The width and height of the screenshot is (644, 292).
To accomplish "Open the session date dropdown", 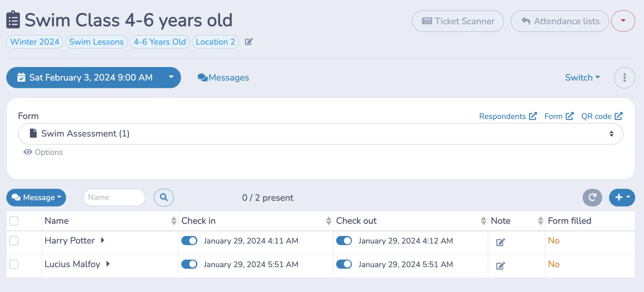I will tap(94, 78).
